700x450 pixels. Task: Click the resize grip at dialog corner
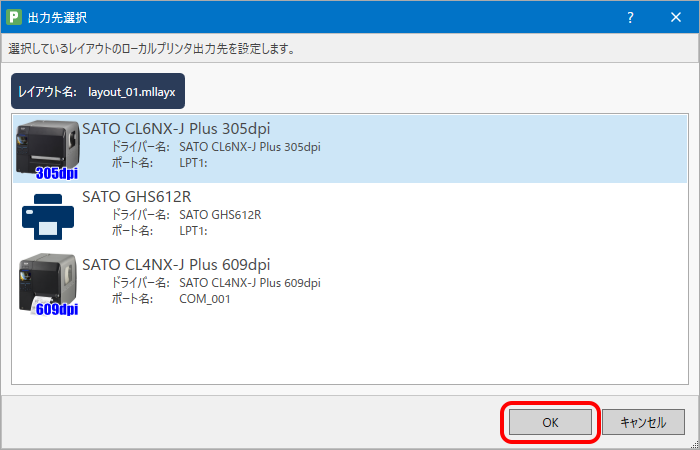pyautogui.click(x=694, y=444)
